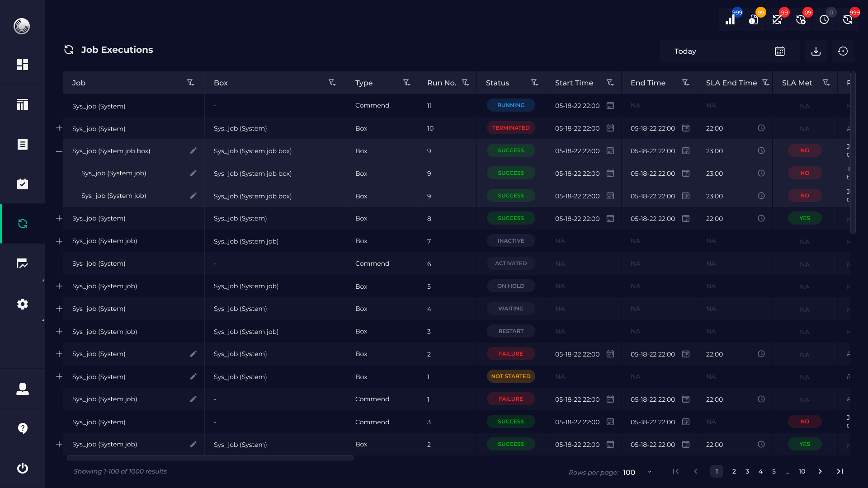Go to results page 3
The height and width of the screenshot is (488, 868).
click(747, 471)
